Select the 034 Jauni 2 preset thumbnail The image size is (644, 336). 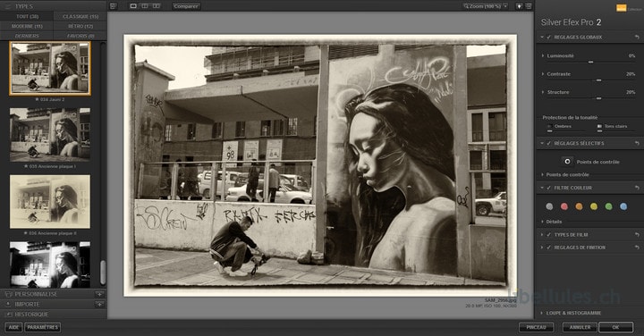point(50,68)
